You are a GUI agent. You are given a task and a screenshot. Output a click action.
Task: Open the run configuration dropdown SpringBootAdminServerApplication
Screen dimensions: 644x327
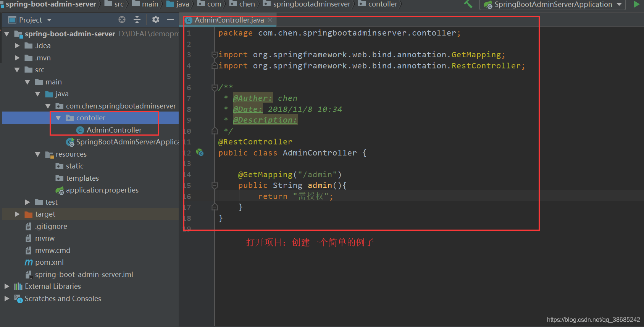click(553, 5)
